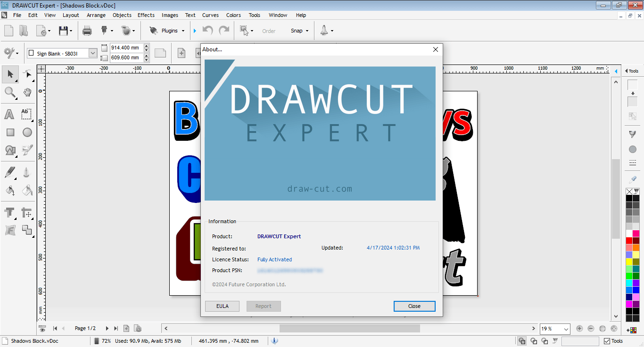Click the Fully Activated licence status text
Image resolution: width=644 pixels, height=347 pixels.
[x=274, y=259]
